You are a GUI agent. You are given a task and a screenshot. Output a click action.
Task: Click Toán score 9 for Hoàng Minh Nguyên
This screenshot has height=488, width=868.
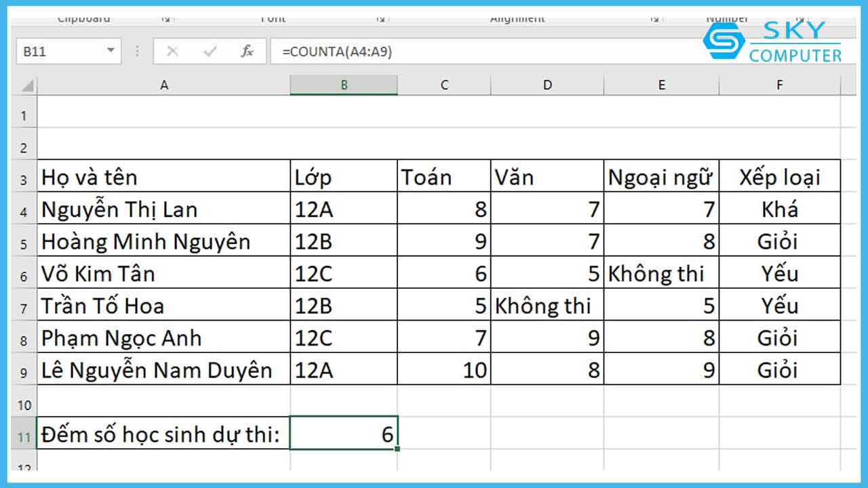point(444,241)
